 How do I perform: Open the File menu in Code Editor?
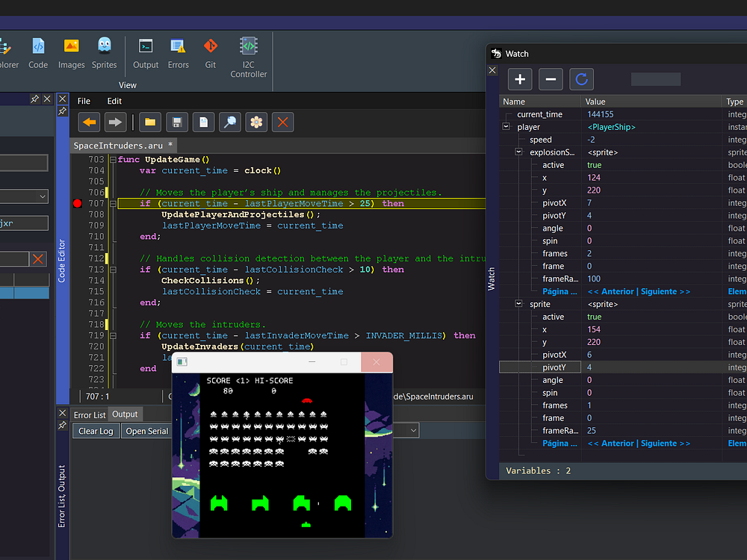(84, 101)
